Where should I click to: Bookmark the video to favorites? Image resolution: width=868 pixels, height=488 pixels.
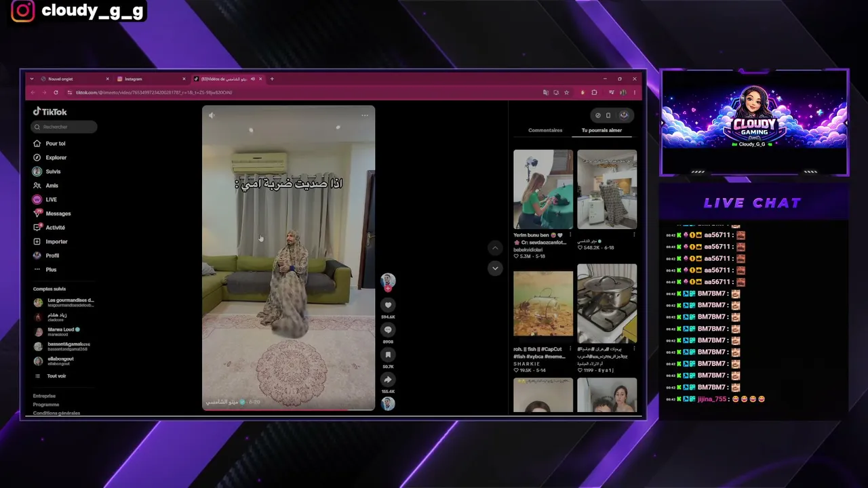(x=388, y=354)
